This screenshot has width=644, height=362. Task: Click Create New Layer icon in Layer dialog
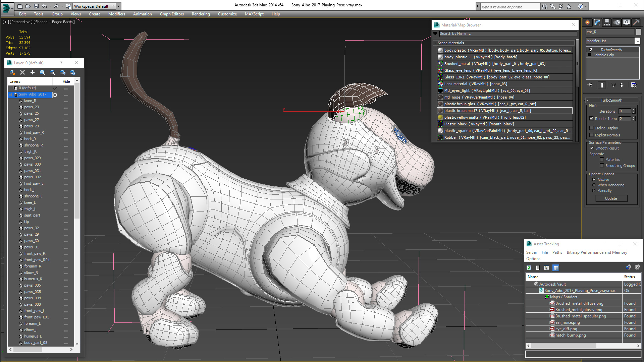12,72
